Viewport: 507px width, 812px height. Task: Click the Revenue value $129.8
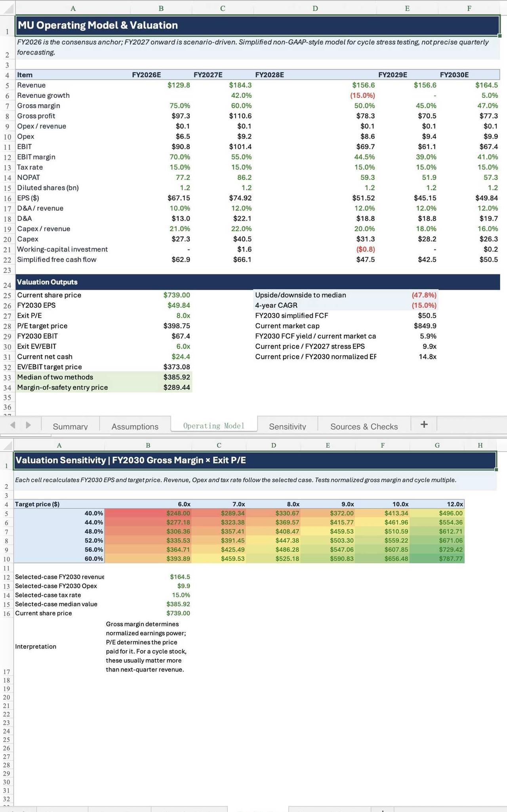pos(179,85)
